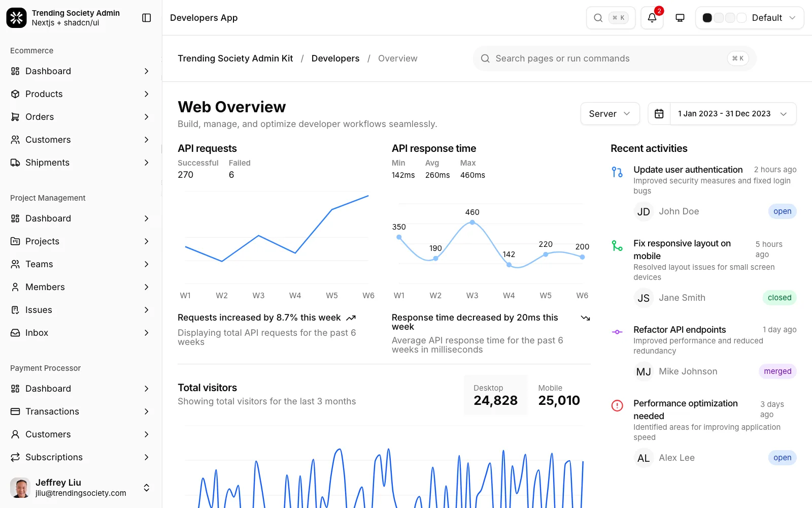The width and height of the screenshot is (812, 508).
Task: Expand the Ecommerce Dashboard chevron
Action: click(x=147, y=71)
